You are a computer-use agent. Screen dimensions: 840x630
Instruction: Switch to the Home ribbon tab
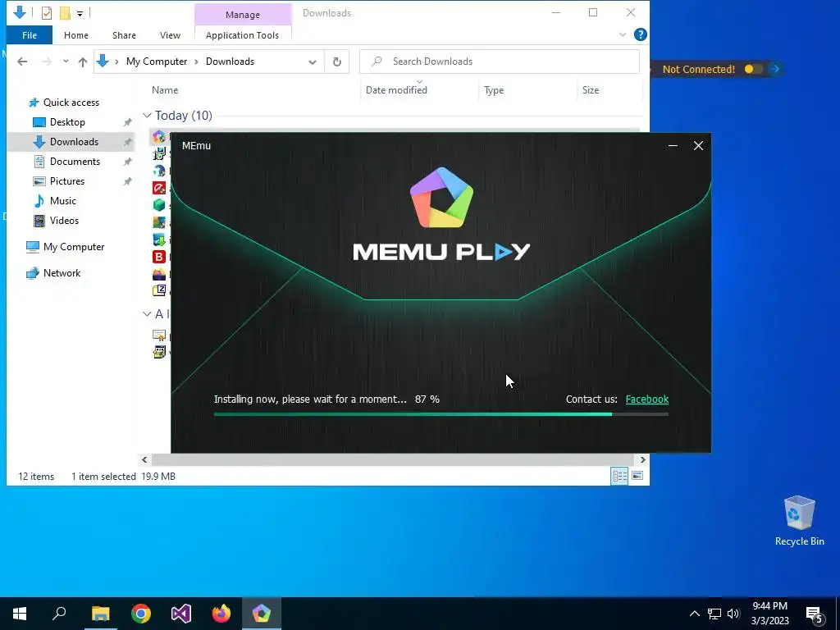(76, 35)
